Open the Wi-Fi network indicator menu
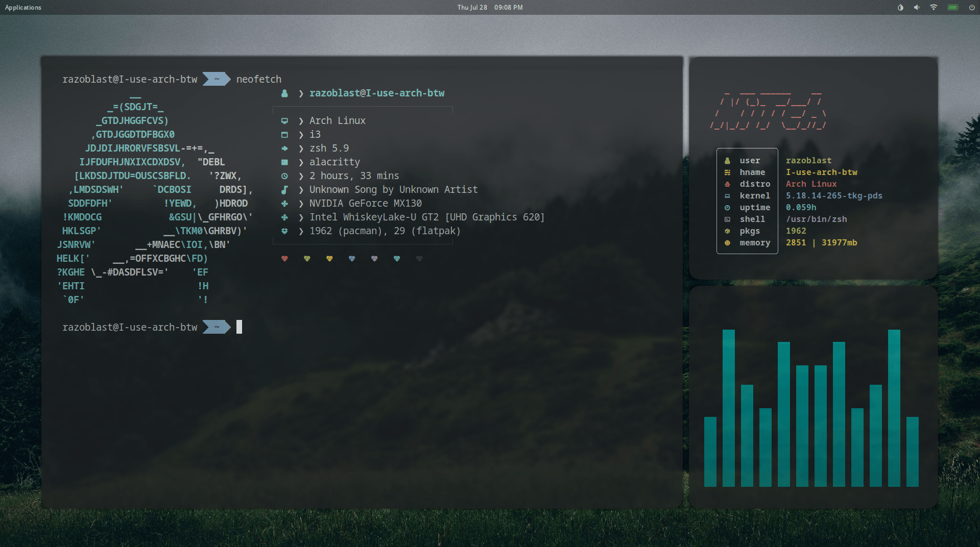The height and width of the screenshot is (547, 980). coord(934,7)
